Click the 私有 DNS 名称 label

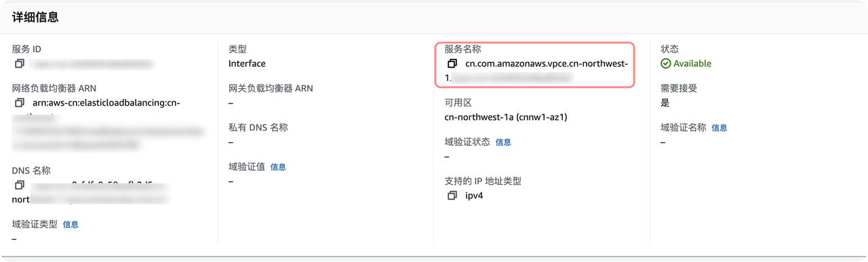(258, 127)
